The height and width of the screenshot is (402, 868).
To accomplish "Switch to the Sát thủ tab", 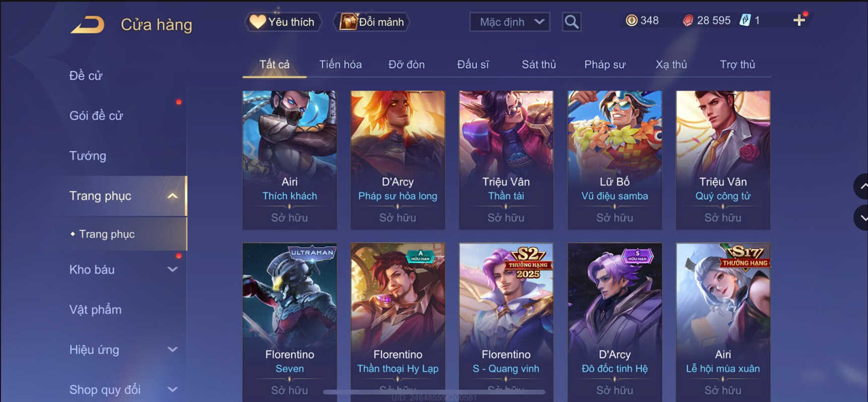I will pyautogui.click(x=539, y=64).
